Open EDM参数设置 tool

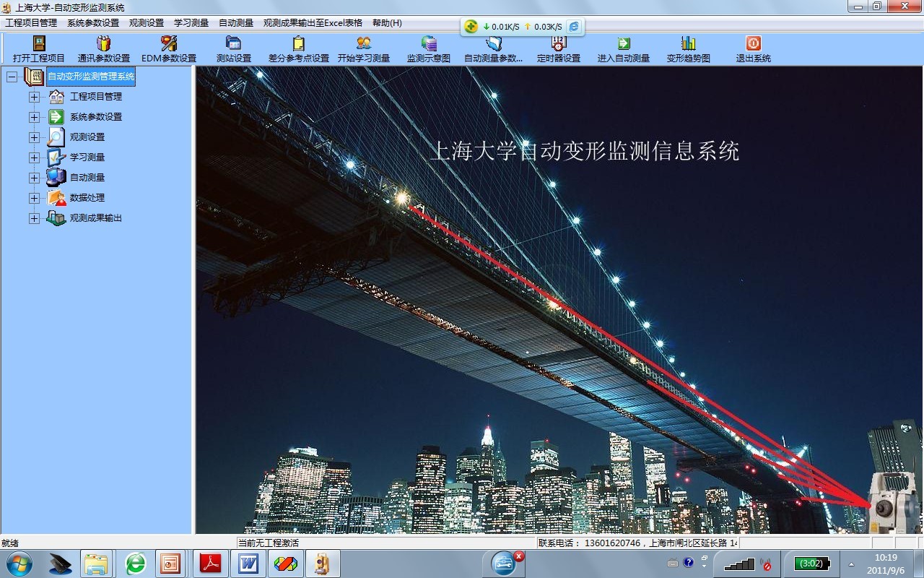pos(169,44)
